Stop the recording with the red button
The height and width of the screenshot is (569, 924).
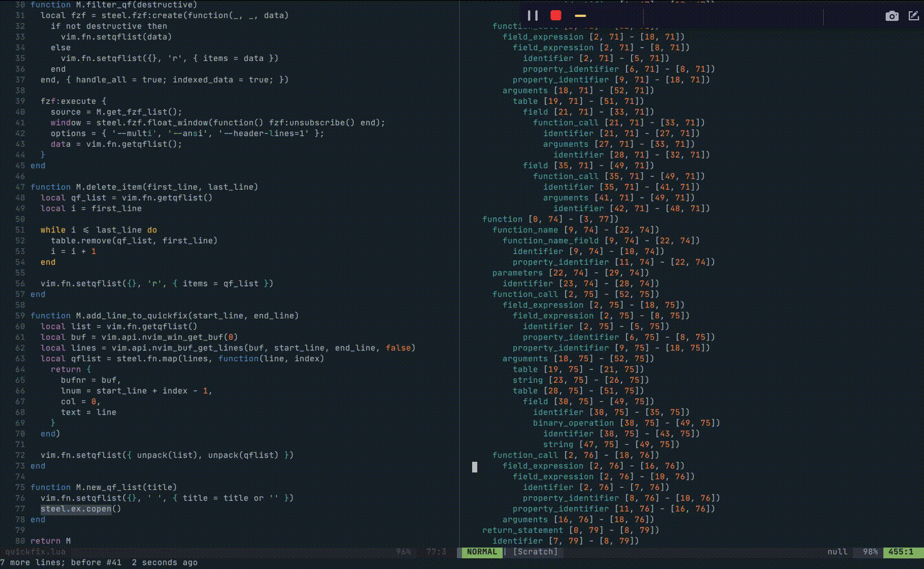pyautogui.click(x=556, y=15)
